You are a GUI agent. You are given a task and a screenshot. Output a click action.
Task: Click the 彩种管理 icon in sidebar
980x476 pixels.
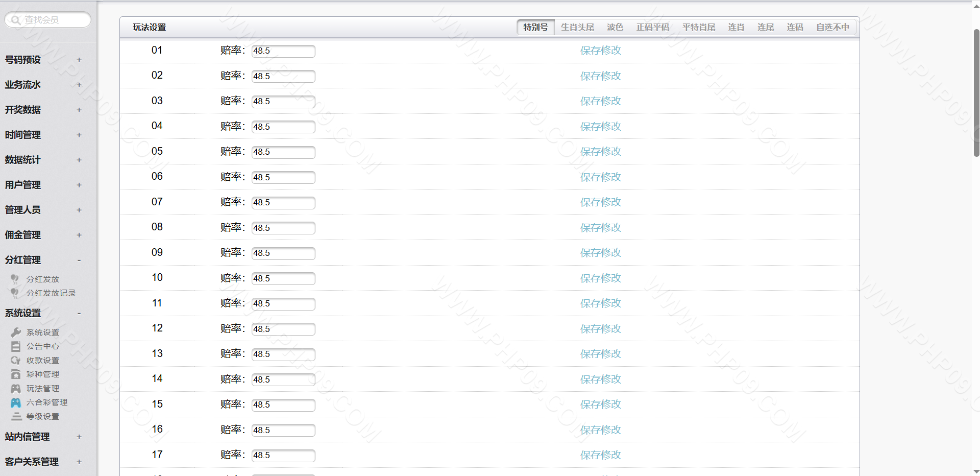point(16,374)
